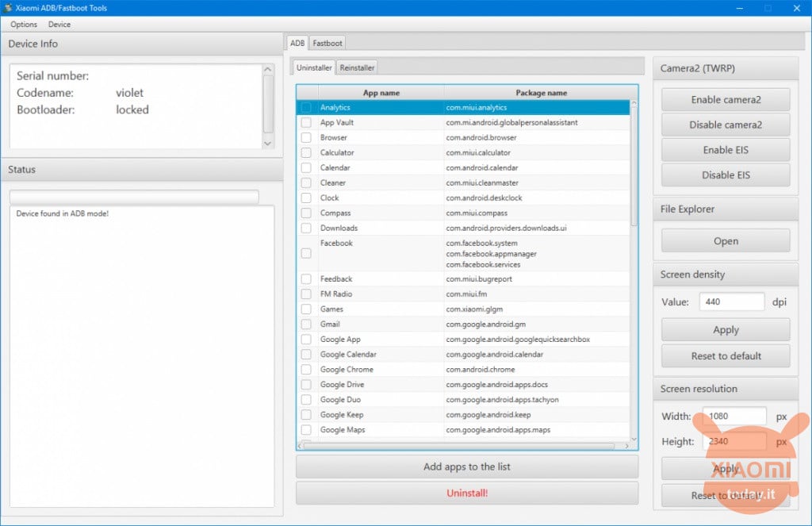Focus the Height resolution field
This screenshot has height=526, width=812.
[733, 441]
